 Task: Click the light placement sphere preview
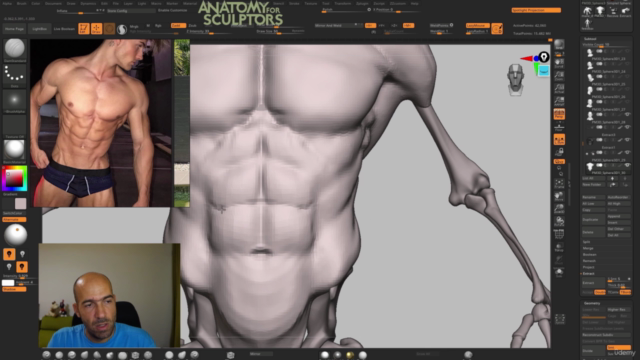pos(16,235)
